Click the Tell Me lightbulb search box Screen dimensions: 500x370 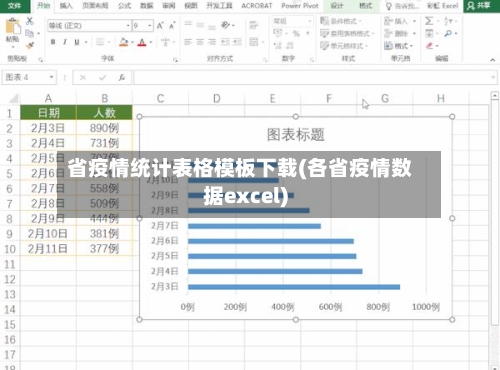point(402,6)
